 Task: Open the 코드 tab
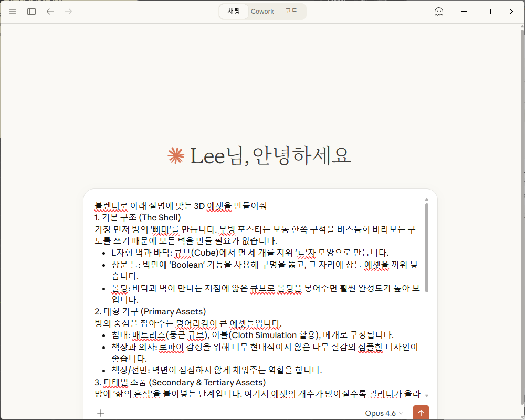point(291,12)
